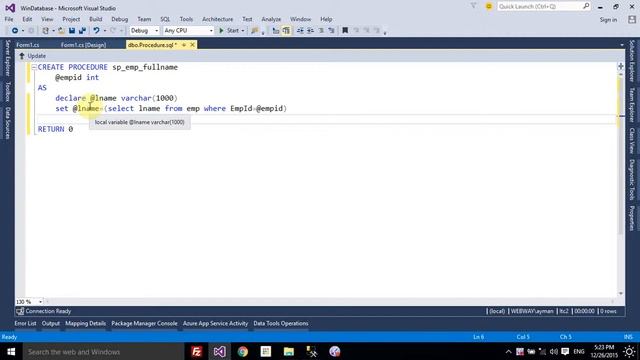Open the document tabs overflow dropdown
640x360 pixels.
coord(622,45)
